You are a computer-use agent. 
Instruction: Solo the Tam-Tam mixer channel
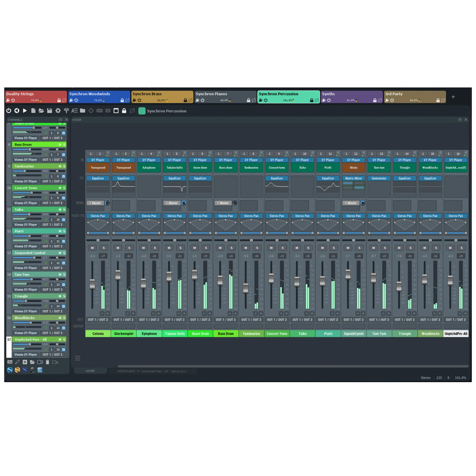(385, 248)
